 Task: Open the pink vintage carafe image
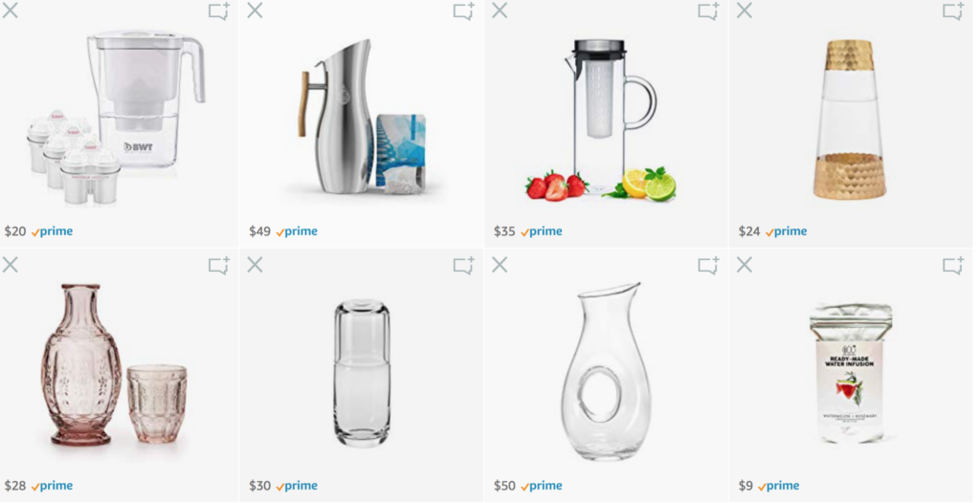(x=115, y=365)
